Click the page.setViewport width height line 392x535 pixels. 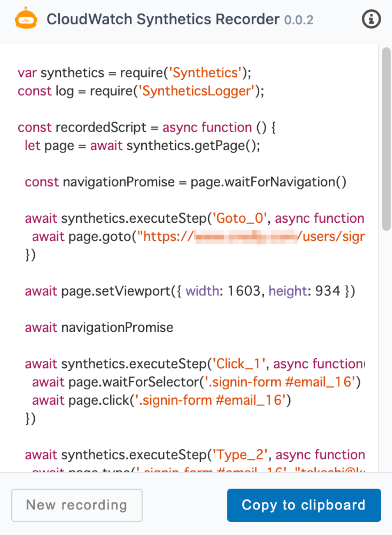tap(190, 291)
